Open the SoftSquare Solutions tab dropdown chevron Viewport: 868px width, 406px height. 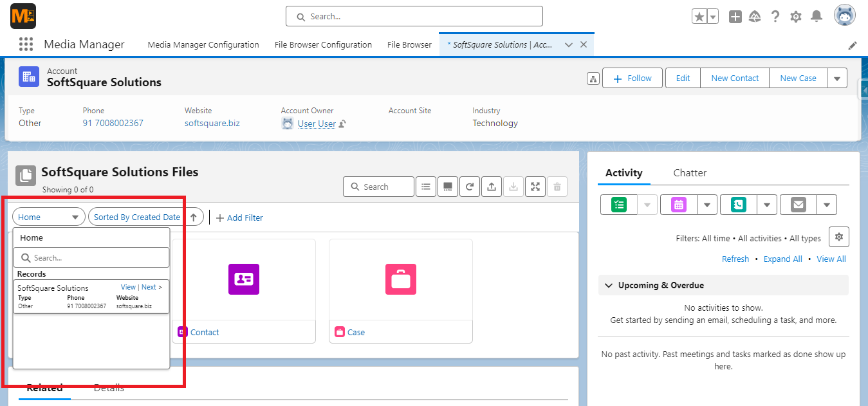(x=569, y=45)
